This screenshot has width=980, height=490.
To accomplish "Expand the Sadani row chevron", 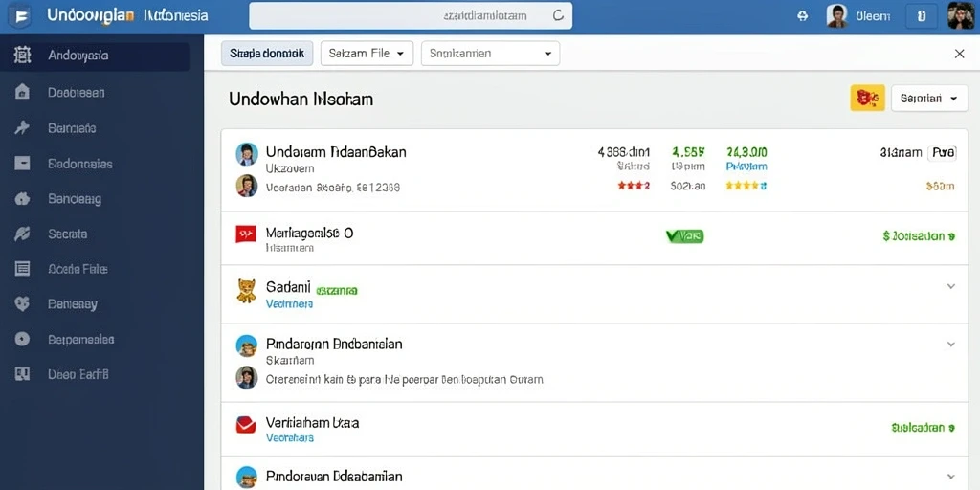I will [x=950, y=286].
